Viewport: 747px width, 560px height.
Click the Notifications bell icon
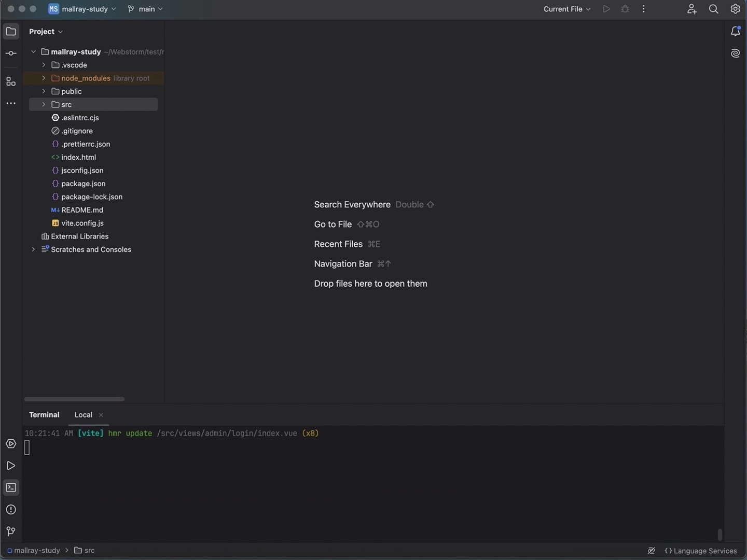735,32
